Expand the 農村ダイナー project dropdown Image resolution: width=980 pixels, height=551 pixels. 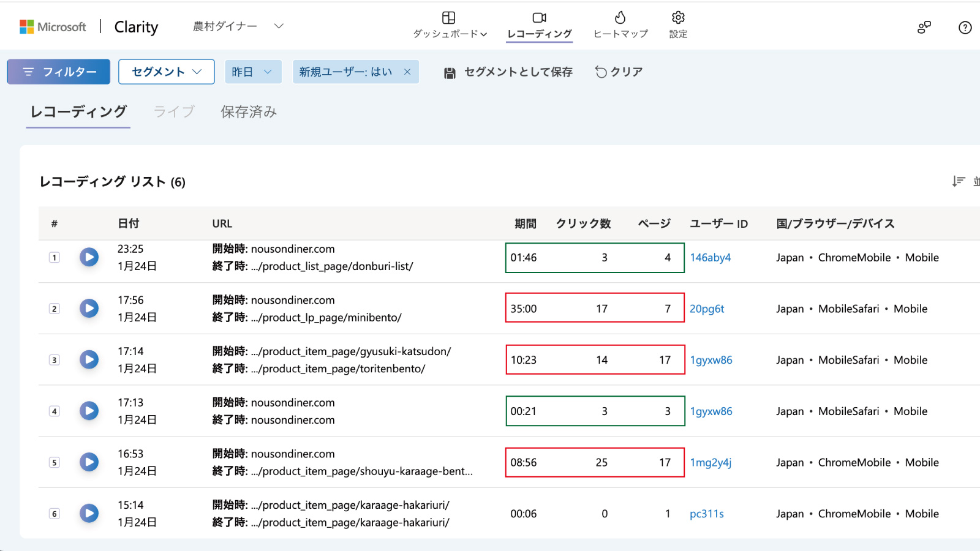(x=279, y=26)
